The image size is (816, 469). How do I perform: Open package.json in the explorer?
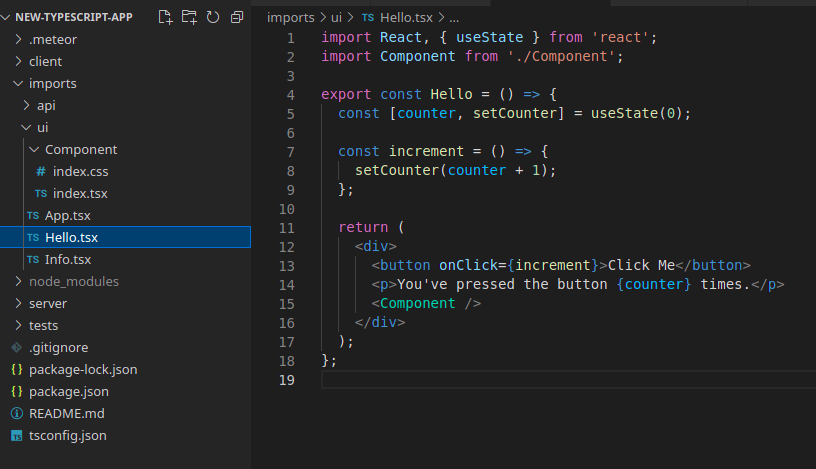coord(69,391)
